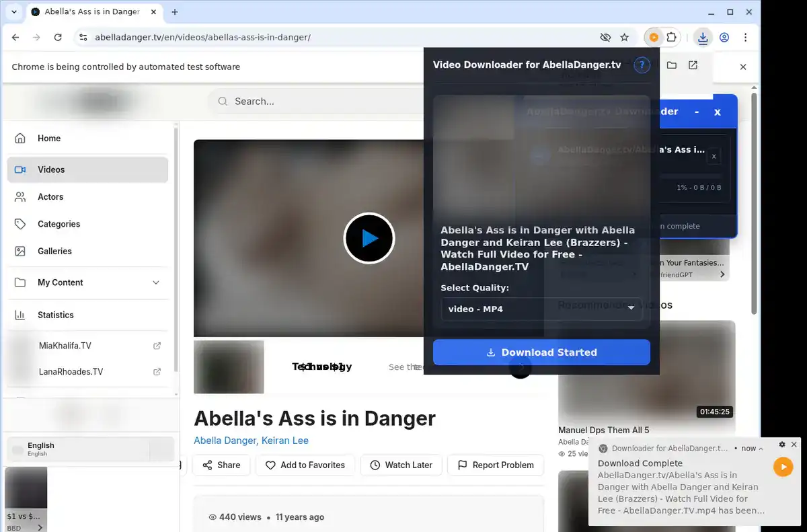This screenshot has height=532, width=807.
Task: Click the crossed-out eye icon in address bar
Action: 605,38
